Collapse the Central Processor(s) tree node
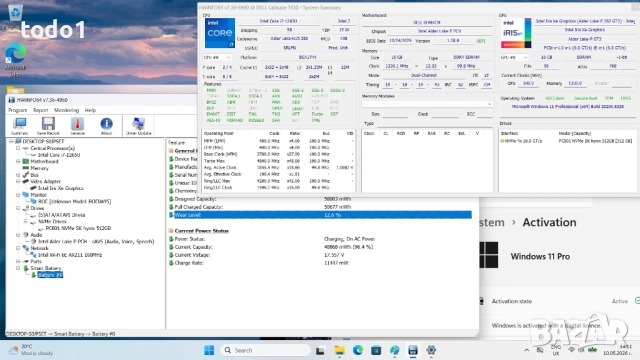Viewport: 640px width, 360px height. coord(18,148)
